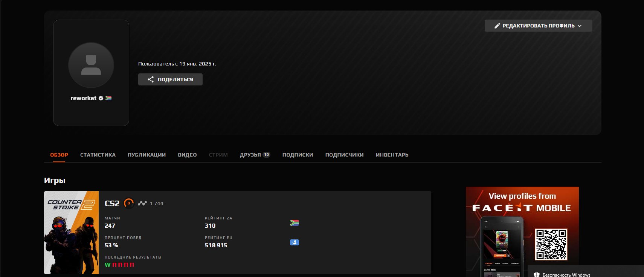
Task: Switch to the Инвентарь tab
Action: pyautogui.click(x=392, y=155)
